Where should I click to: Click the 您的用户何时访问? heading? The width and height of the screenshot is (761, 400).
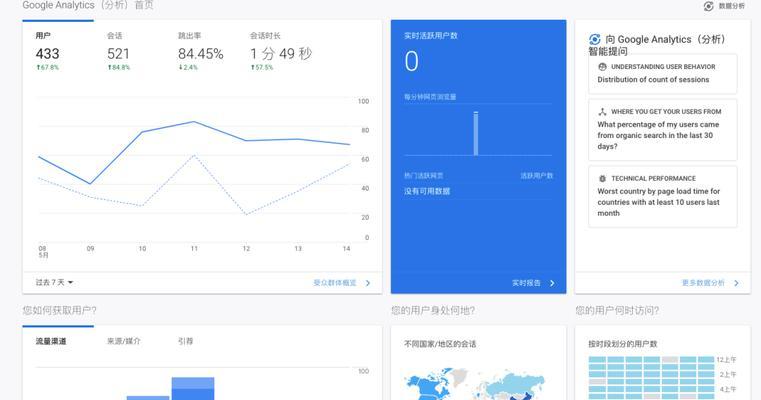[617, 310]
